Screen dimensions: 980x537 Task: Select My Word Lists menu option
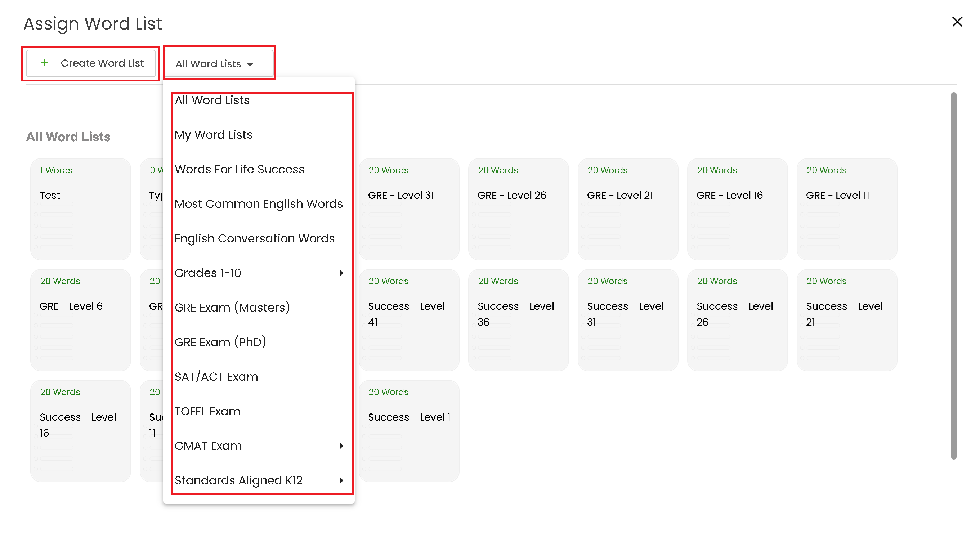(x=214, y=135)
